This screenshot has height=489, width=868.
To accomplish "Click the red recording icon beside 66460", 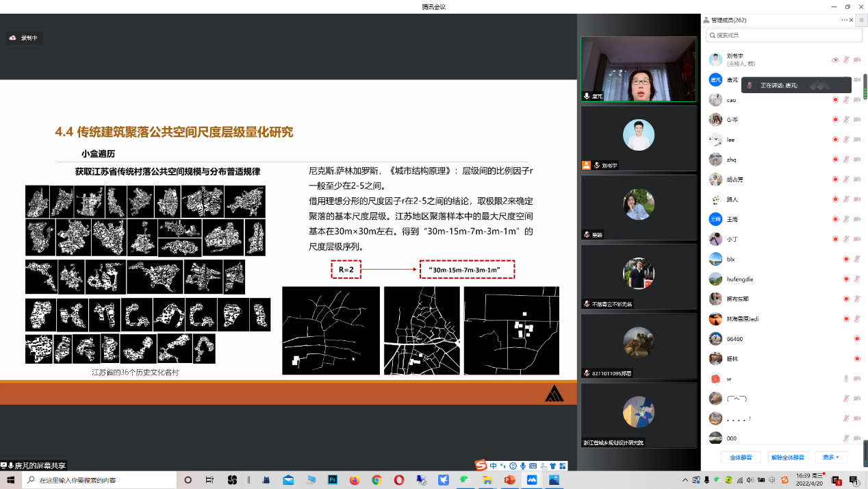I will [x=856, y=338].
